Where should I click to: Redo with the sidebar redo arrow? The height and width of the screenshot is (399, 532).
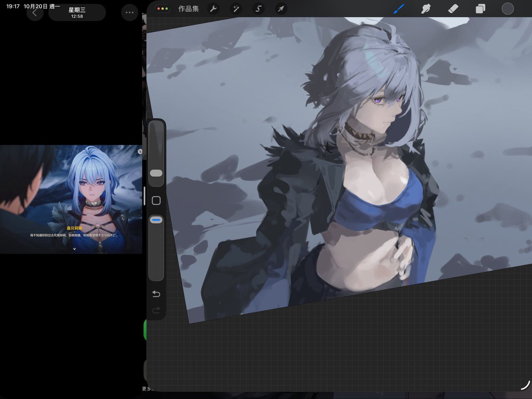point(156,310)
